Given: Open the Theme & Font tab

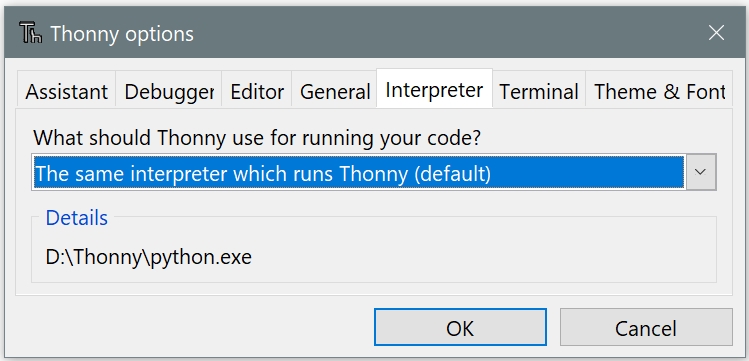Looking at the screenshot, I should point(659,91).
